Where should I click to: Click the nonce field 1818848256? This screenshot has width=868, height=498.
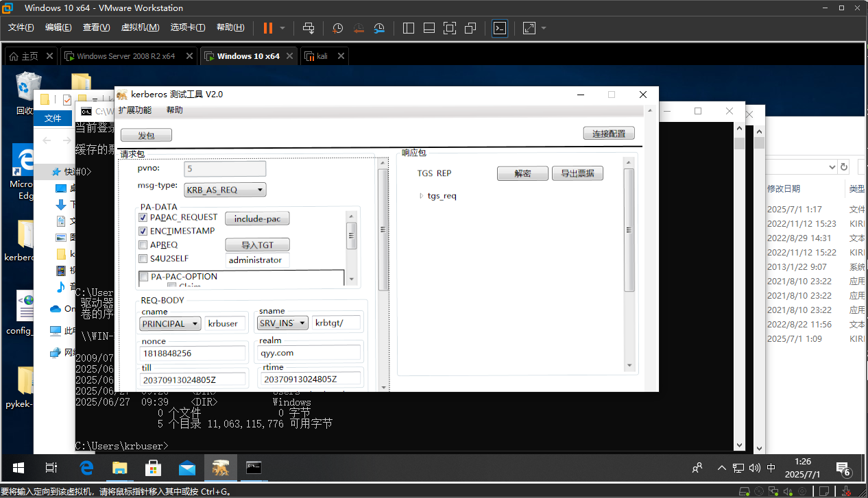[x=194, y=353]
